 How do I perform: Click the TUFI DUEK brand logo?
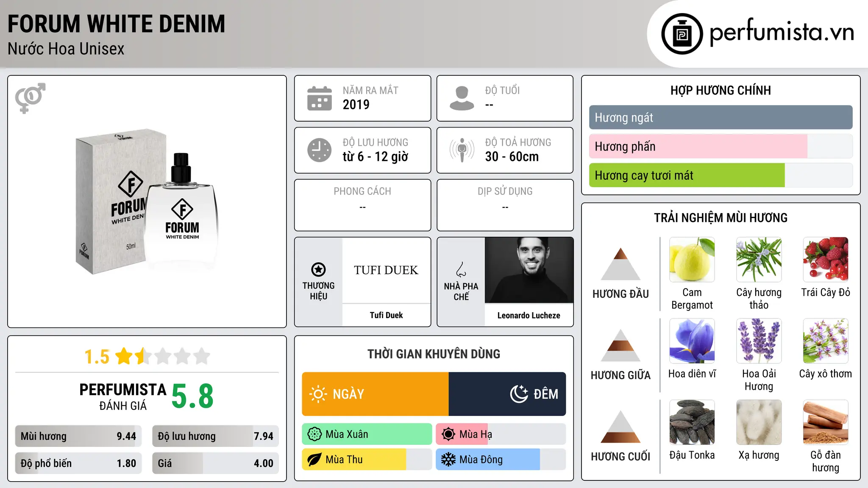[386, 270]
